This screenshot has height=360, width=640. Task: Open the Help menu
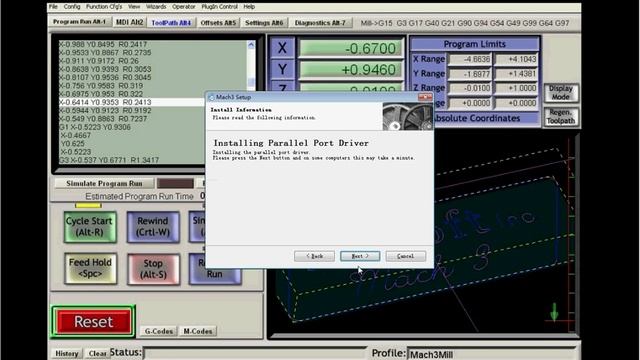point(249,7)
